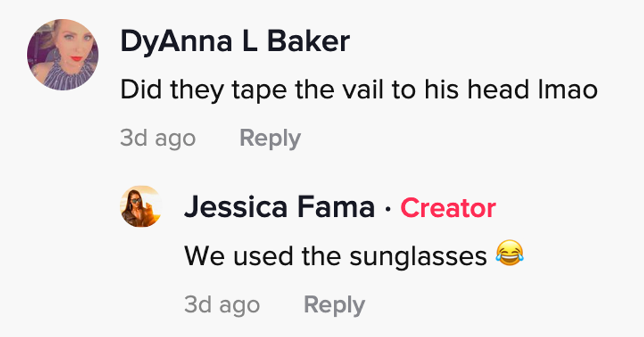Viewport: 644px width, 337px height.
Task: Click the red Creator badge
Action: pyautogui.click(x=448, y=208)
